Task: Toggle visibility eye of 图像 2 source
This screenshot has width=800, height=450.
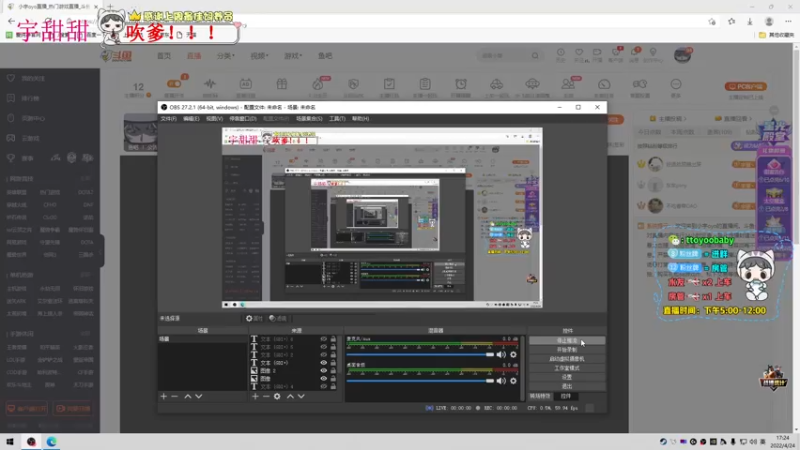Action: (x=323, y=371)
